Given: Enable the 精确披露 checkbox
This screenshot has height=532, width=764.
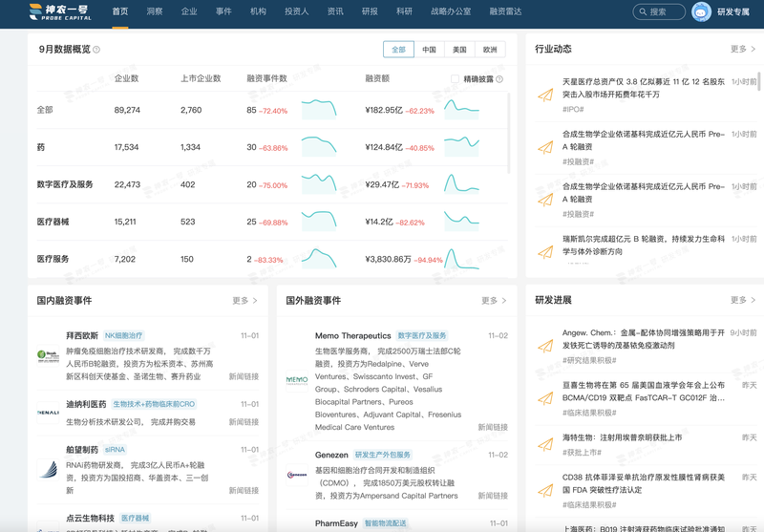Looking at the screenshot, I should coord(455,79).
